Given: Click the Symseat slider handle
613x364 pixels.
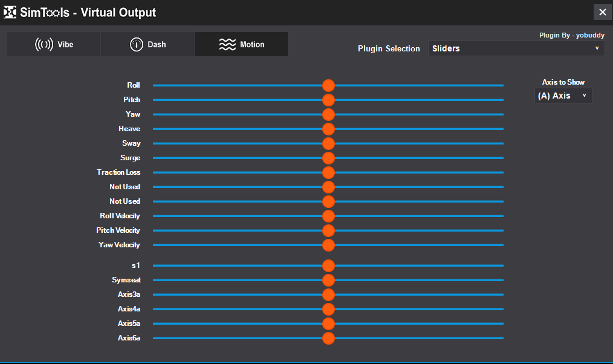Looking at the screenshot, I should coord(328,280).
